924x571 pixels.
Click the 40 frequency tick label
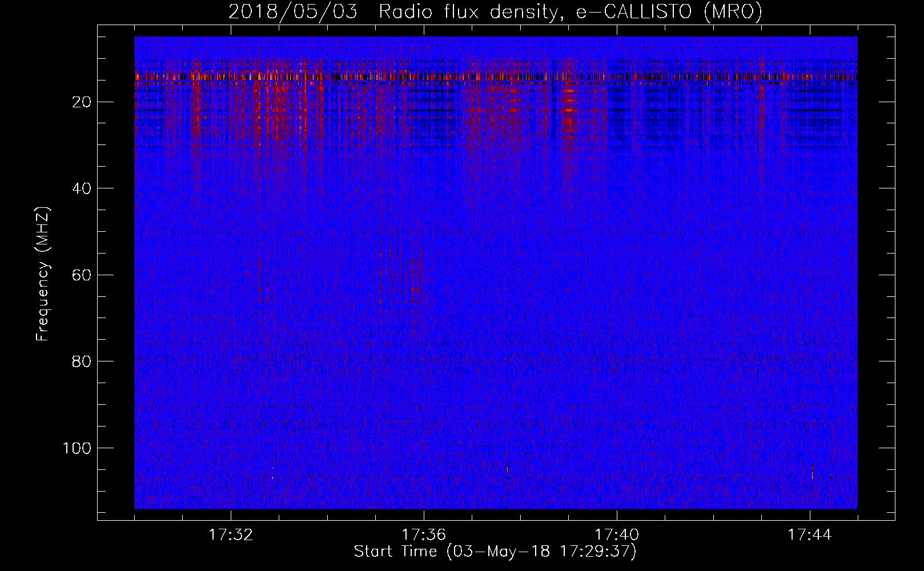coord(81,188)
